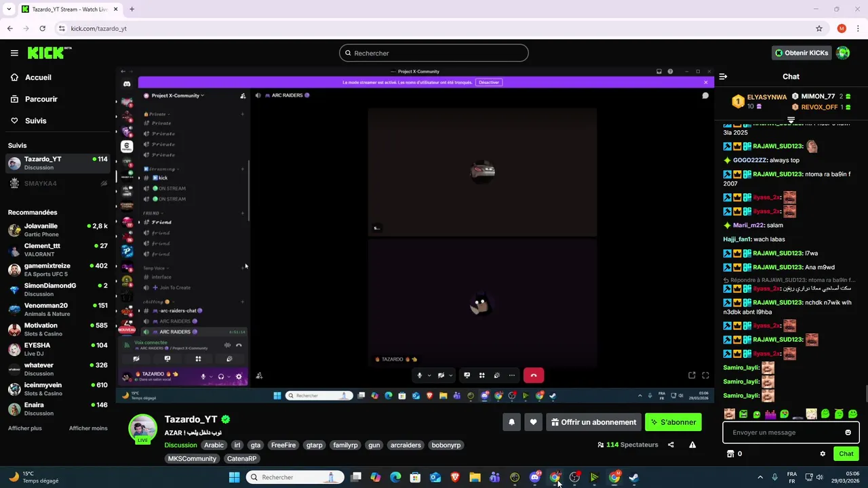Collapse the chat panel arrow icon

tap(723, 77)
